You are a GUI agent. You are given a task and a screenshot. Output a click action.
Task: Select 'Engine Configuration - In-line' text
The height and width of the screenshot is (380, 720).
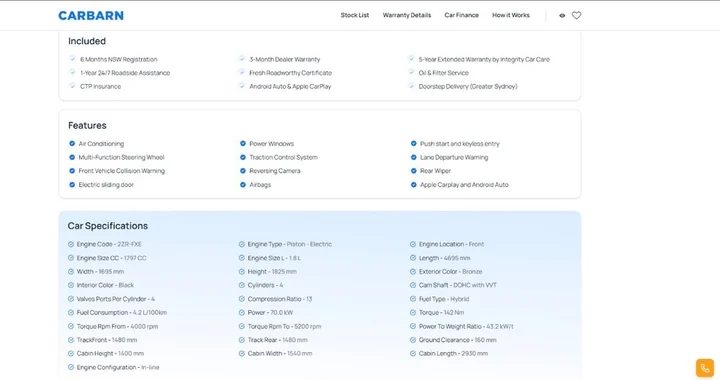(x=118, y=367)
